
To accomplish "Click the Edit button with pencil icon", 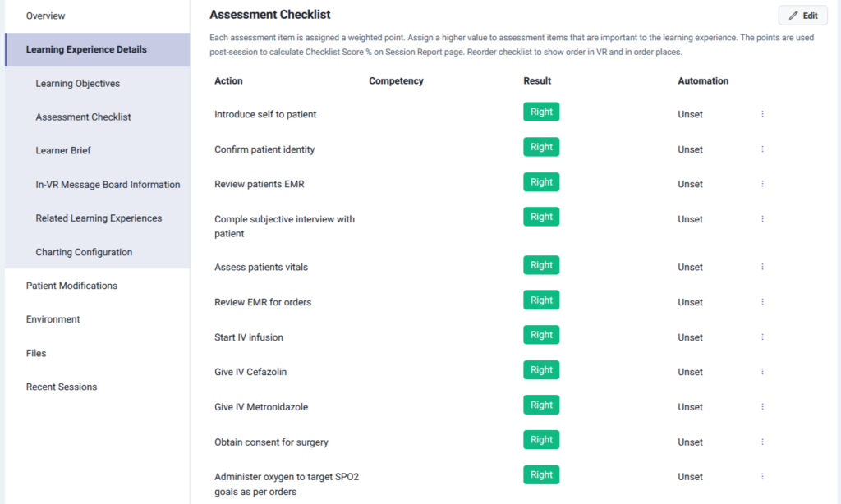I will coord(802,16).
